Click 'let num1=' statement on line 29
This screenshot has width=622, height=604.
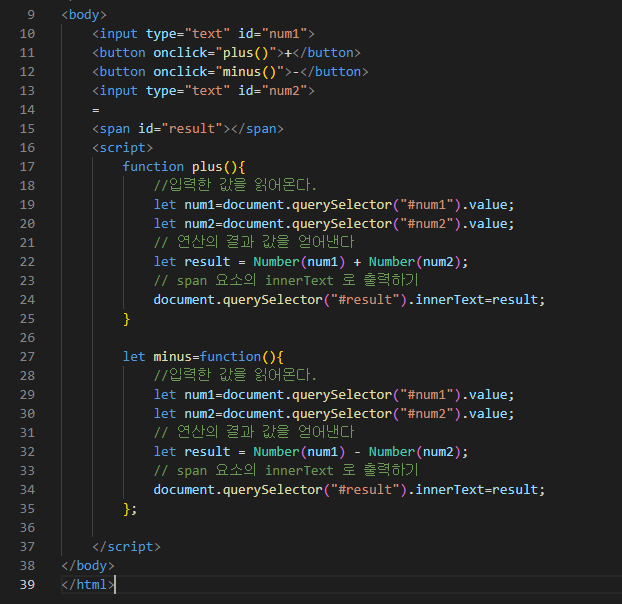click(334, 395)
